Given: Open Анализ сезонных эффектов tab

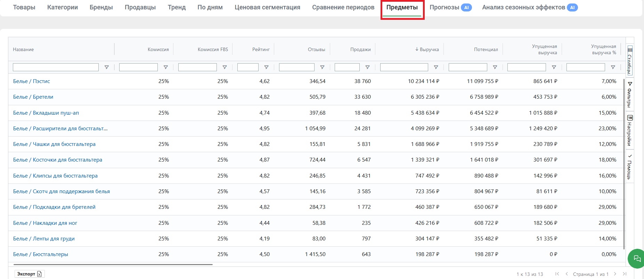Looking at the screenshot, I should 530,7.
